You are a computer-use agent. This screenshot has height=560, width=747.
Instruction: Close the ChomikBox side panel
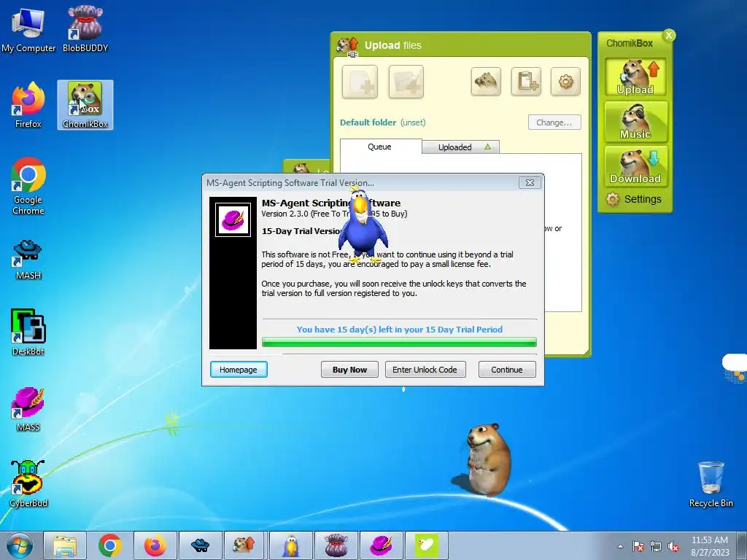pyautogui.click(x=669, y=35)
